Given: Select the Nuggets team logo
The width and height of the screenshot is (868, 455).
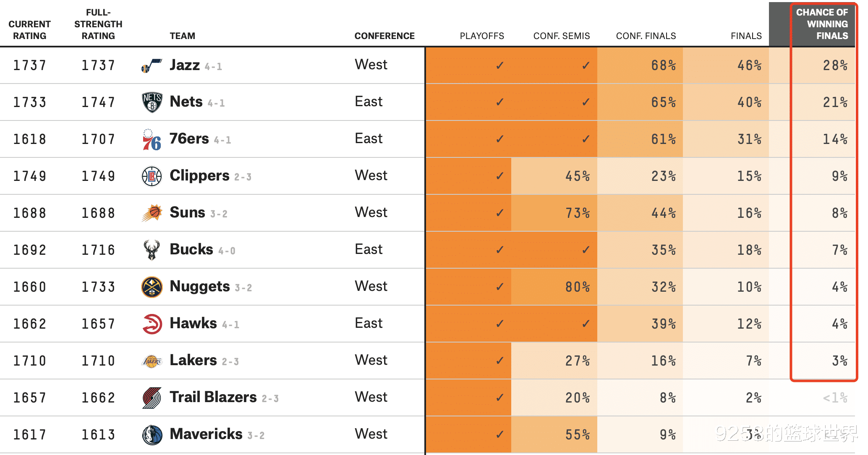Looking at the screenshot, I should point(152,287).
